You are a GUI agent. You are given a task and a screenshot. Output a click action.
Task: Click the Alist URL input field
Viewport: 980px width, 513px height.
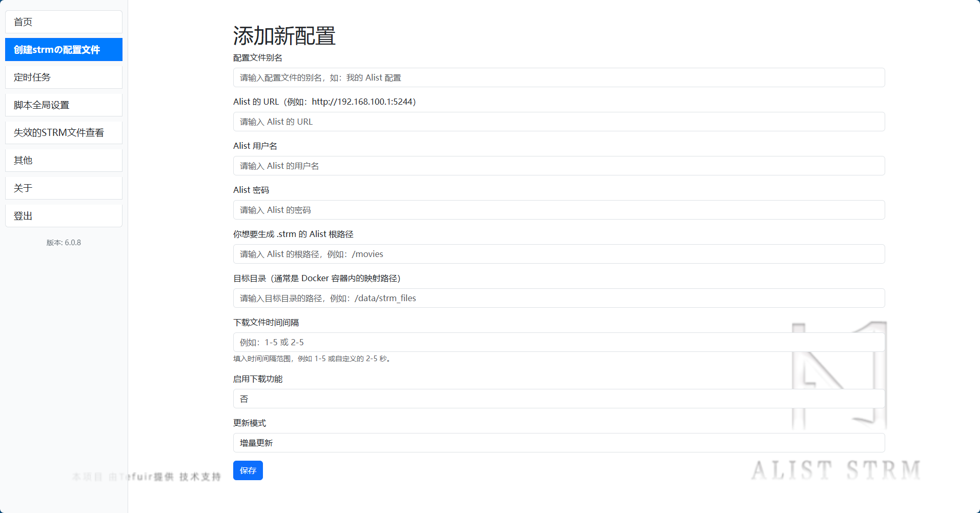pyautogui.click(x=559, y=122)
